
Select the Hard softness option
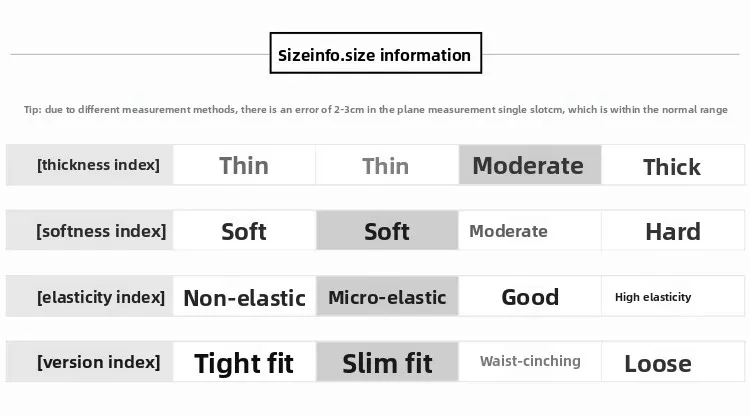pos(672,231)
